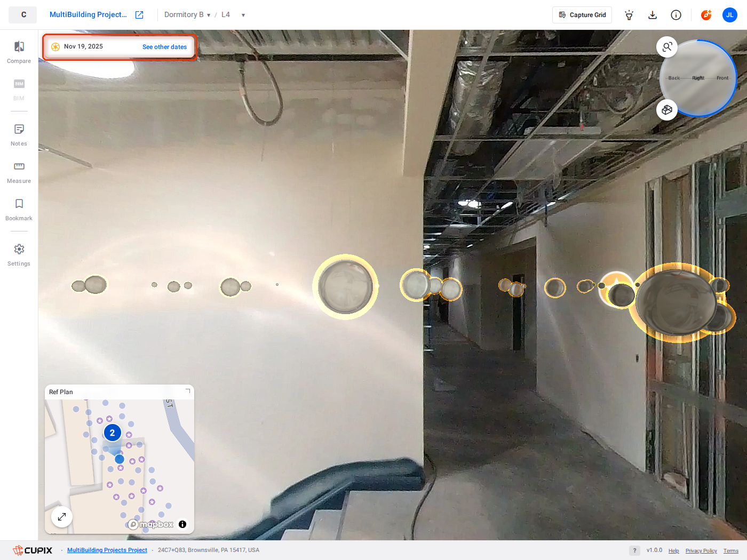Click the 3D cube view icon
Screen dimensions: 747x560
[667, 110]
